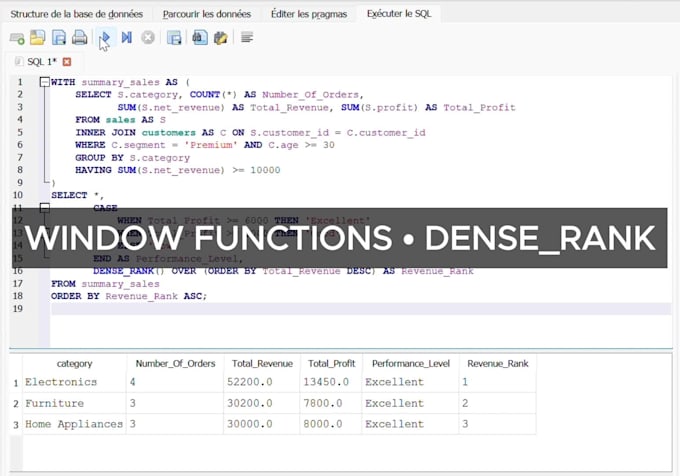The height and width of the screenshot is (476, 680).
Task: Open a new SQL editor tab
Action: click(x=17, y=38)
